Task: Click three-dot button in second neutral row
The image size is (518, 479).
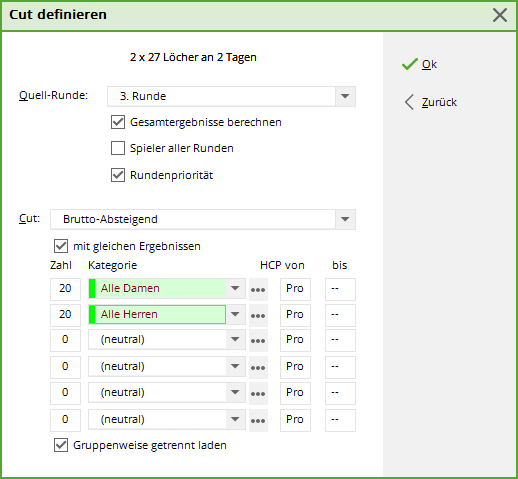Action: click(x=258, y=367)
